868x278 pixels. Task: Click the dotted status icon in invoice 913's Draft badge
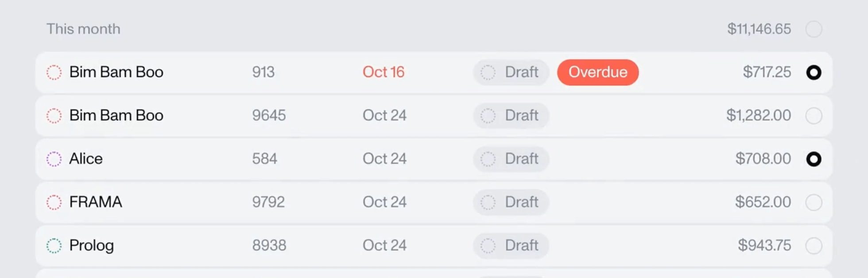(488, 72)
